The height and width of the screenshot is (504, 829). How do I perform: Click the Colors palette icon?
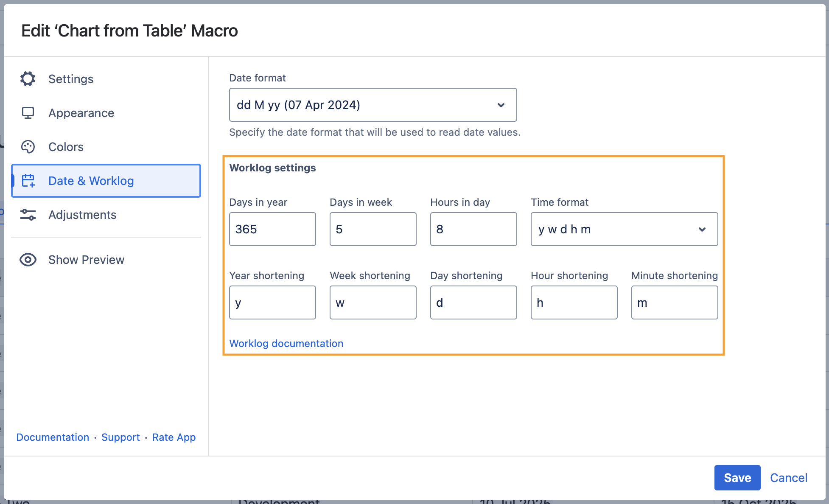(x=28, y=147)
